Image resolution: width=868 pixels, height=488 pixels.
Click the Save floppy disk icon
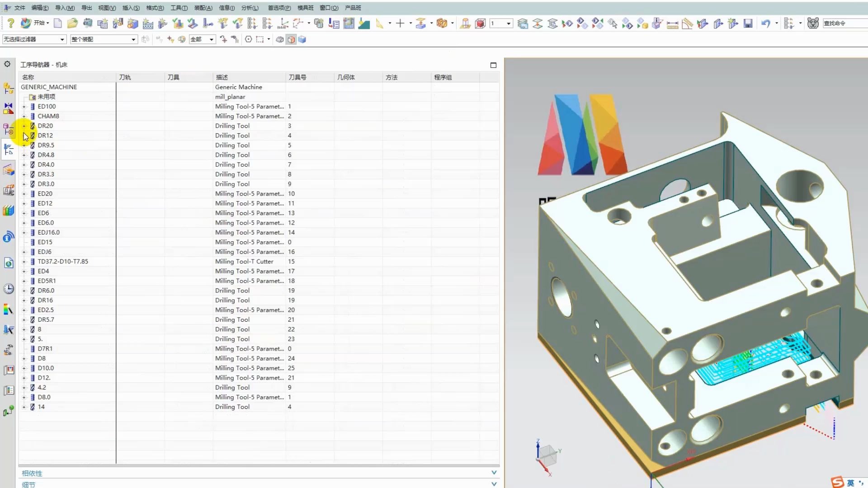[748, 23]
